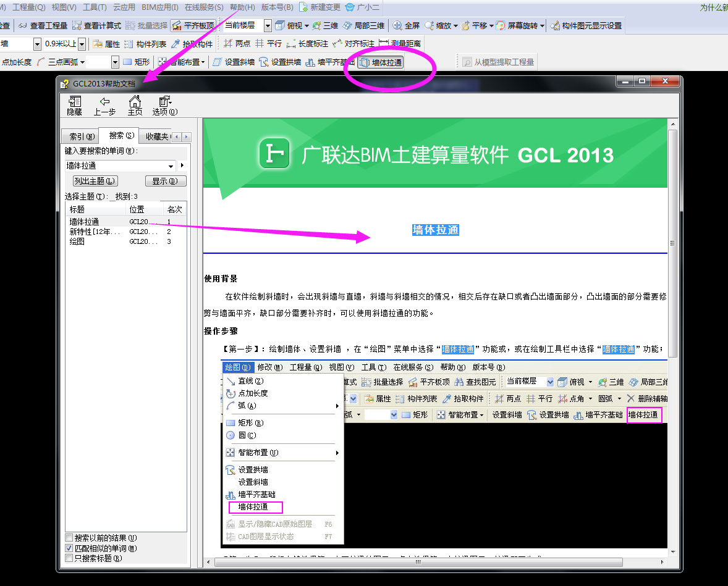Click 从模型提取工程量 toolbar item
Viewport: 728px width, 586px height.
click(499, 62)
